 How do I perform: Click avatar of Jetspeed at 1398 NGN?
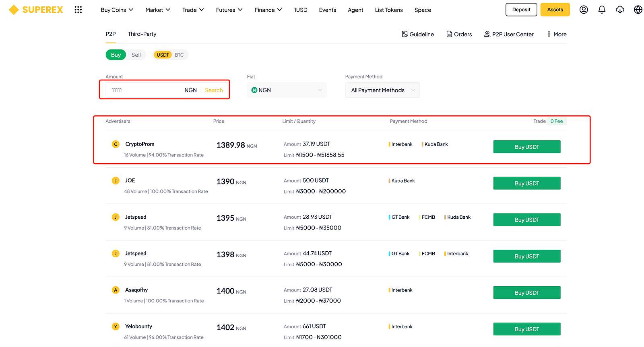[116, 253]
